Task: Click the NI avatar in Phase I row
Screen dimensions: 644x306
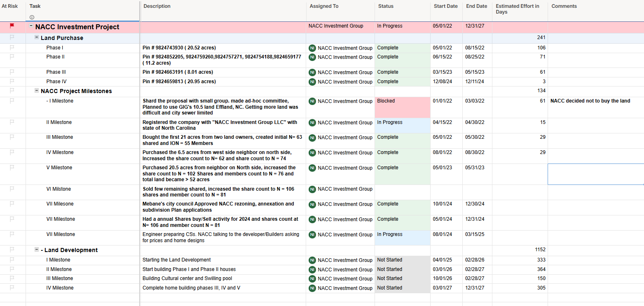Action: (x=312, y=48)
